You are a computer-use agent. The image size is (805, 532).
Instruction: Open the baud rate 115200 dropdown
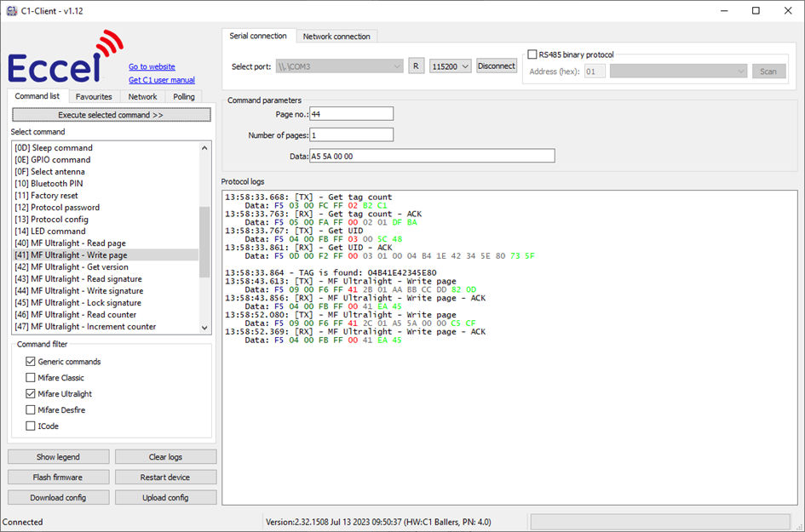point(450,66)
